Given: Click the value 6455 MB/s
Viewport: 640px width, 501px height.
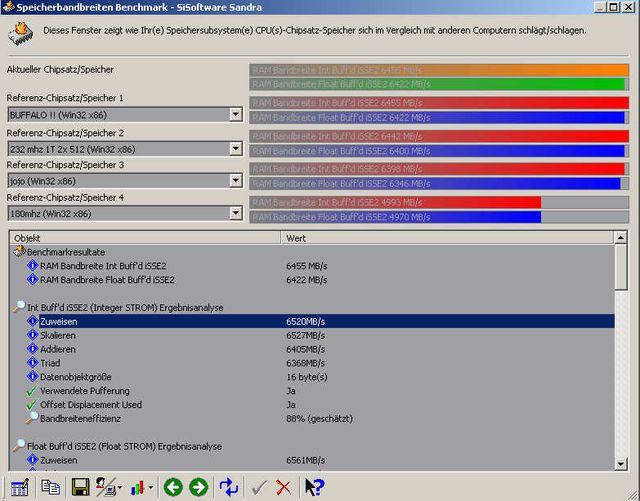Looking at the screenshot, I should [x=307, y=266].
